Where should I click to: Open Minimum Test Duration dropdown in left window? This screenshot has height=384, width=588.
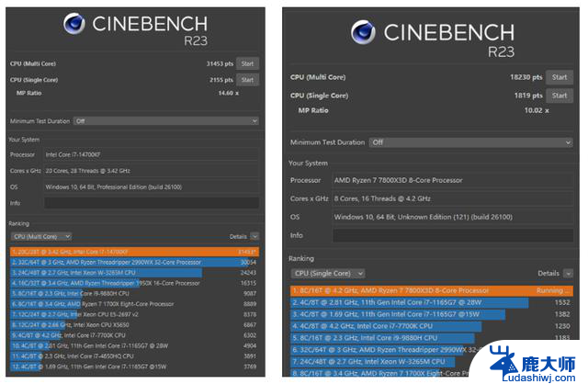point(166,121)
